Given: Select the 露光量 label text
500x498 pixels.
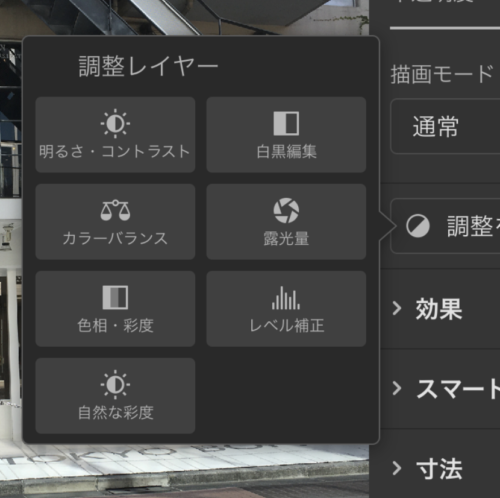Looking at the screenshot, I should click(x=286, y=238).
